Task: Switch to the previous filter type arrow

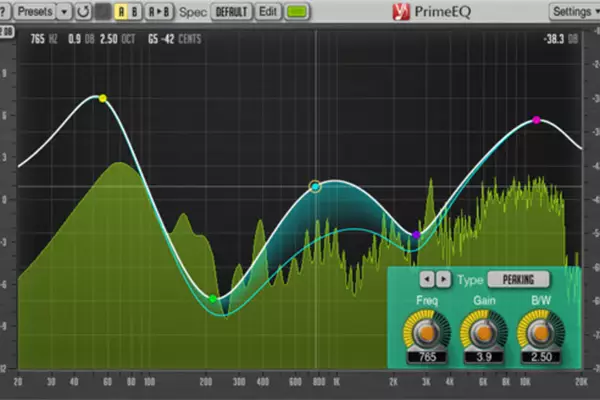Action: pos(427,279)
